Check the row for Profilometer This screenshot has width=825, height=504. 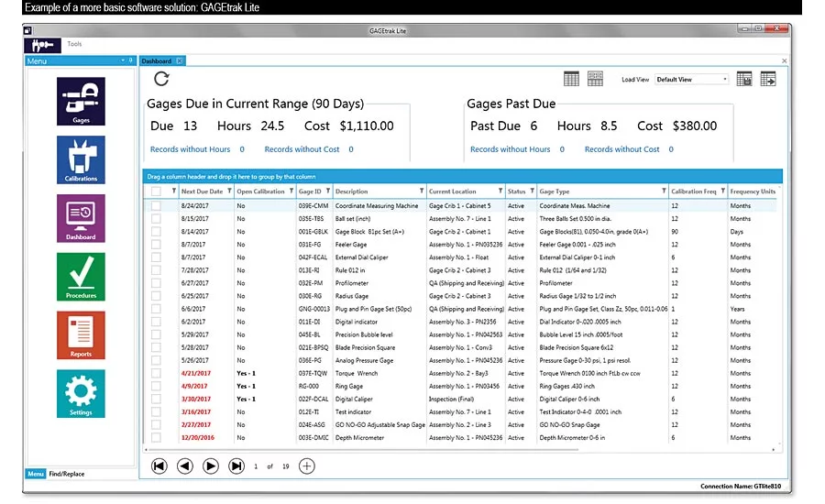pyautogui.click(x=156, y=283)
